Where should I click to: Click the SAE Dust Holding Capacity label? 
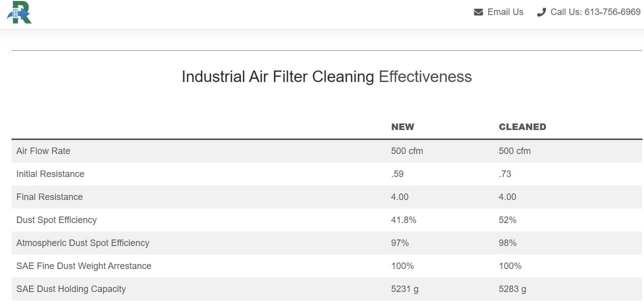tap(71, 288)
